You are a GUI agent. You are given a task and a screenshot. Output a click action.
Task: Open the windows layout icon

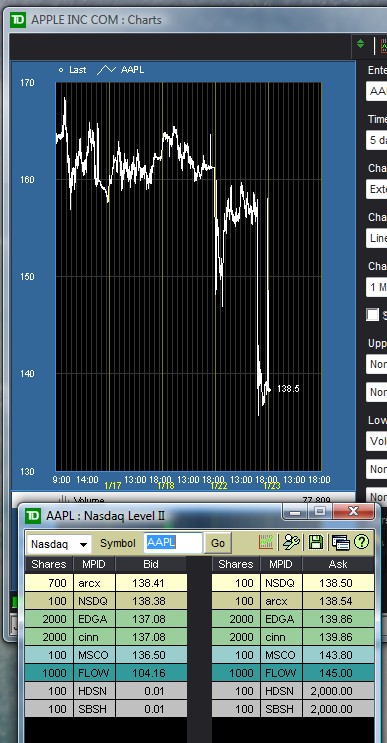click(340, 542)
